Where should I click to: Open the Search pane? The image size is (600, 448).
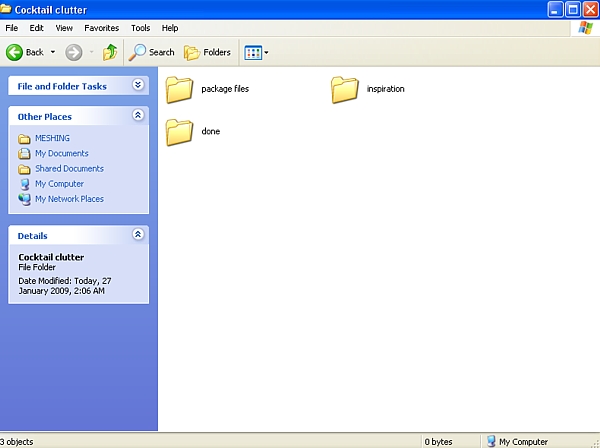tap(152, 52)
